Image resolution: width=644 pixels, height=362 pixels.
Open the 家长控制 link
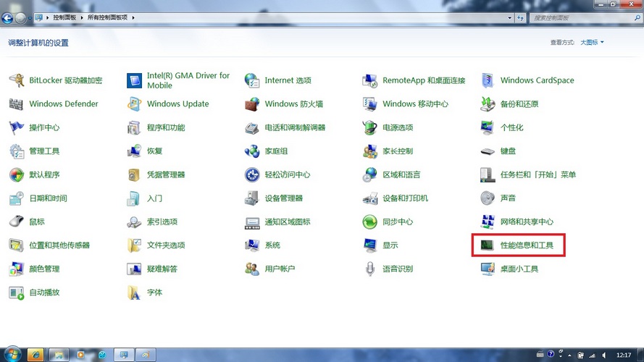(x=398, y=151)
